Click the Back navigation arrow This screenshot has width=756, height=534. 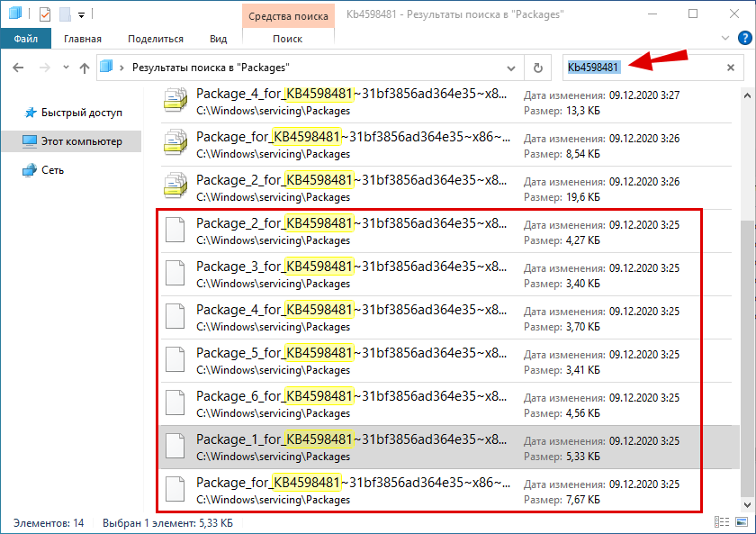pos(18,68)
